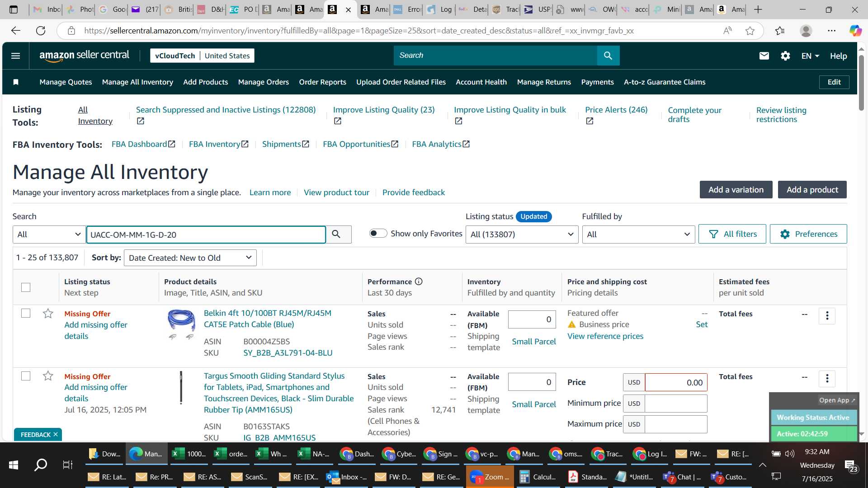This screenshot has width=868, height=488.
Task: Open Windows Start menu
Action: (x=14, y=465)
